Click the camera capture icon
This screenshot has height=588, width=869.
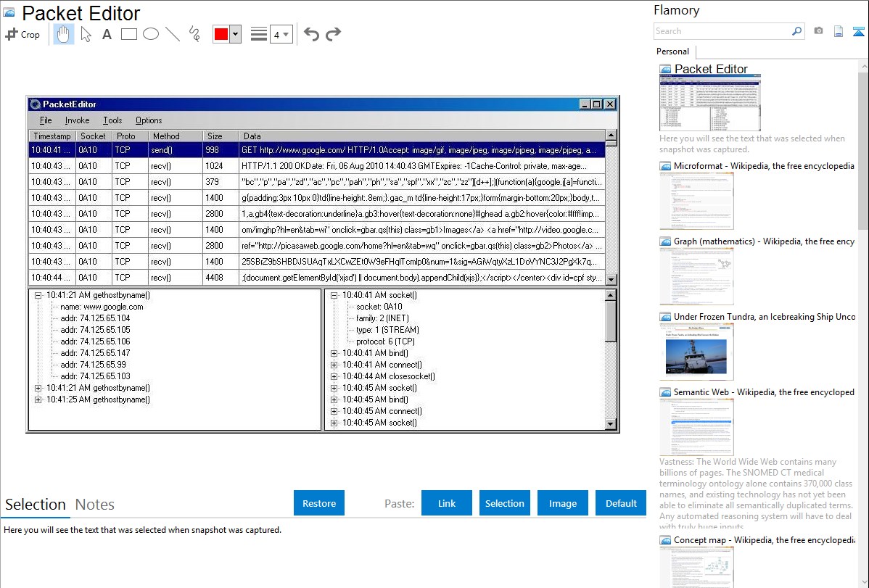[x=818, y=31]
